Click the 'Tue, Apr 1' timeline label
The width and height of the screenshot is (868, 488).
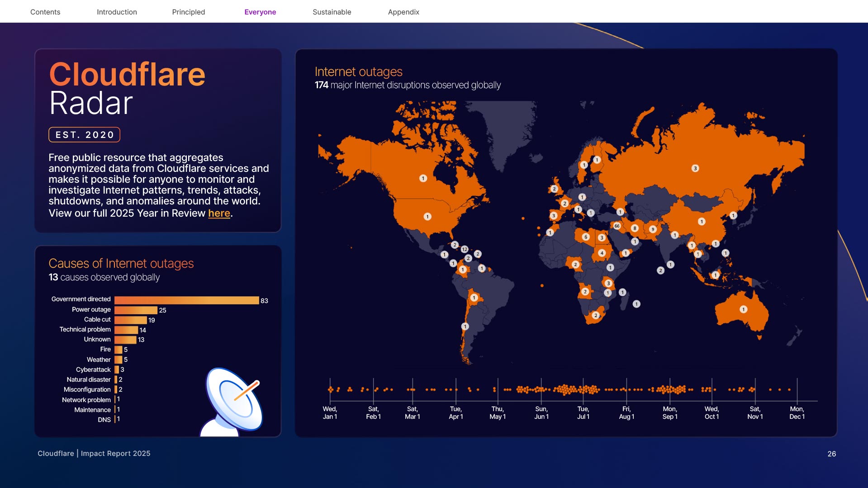(x=456, y=412)
